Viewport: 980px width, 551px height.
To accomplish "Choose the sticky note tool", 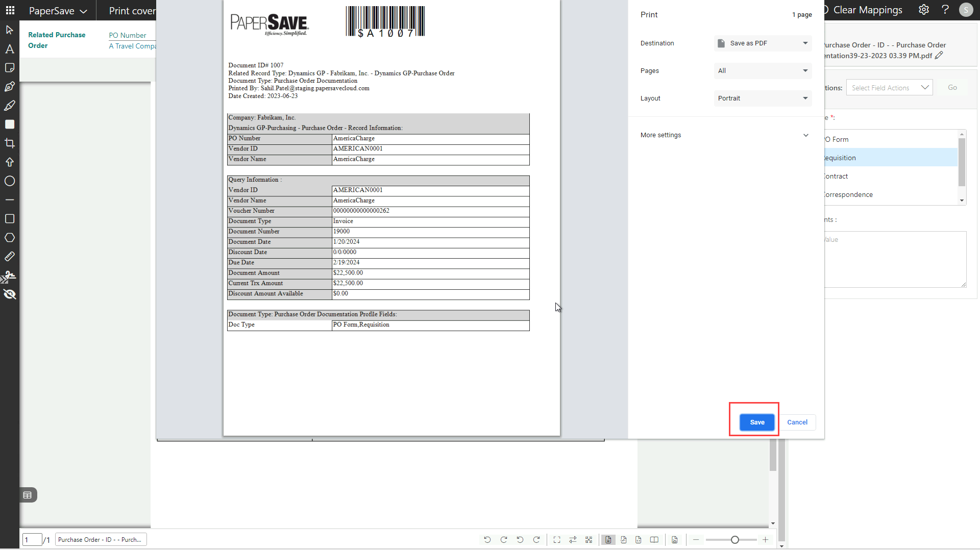I will (9, 68).
